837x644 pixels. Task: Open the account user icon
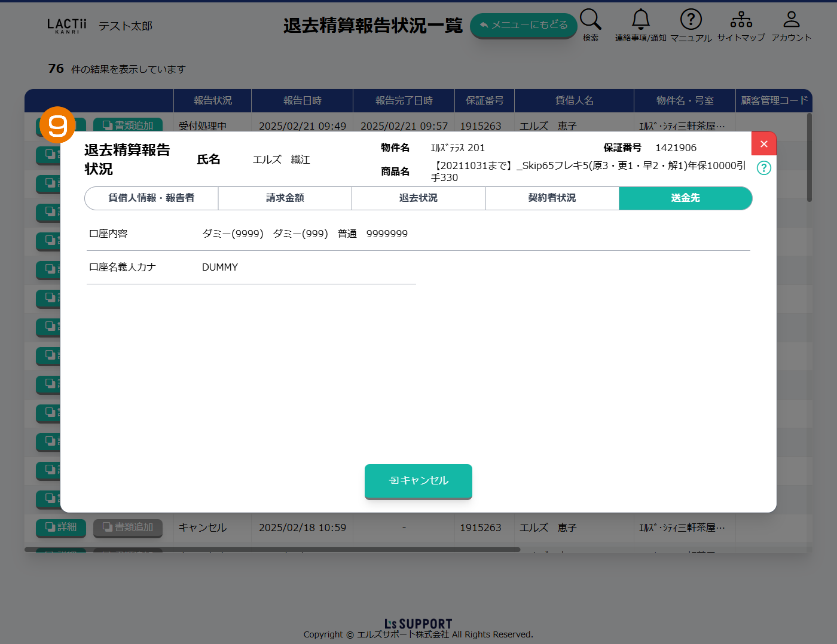pos(791,20)
